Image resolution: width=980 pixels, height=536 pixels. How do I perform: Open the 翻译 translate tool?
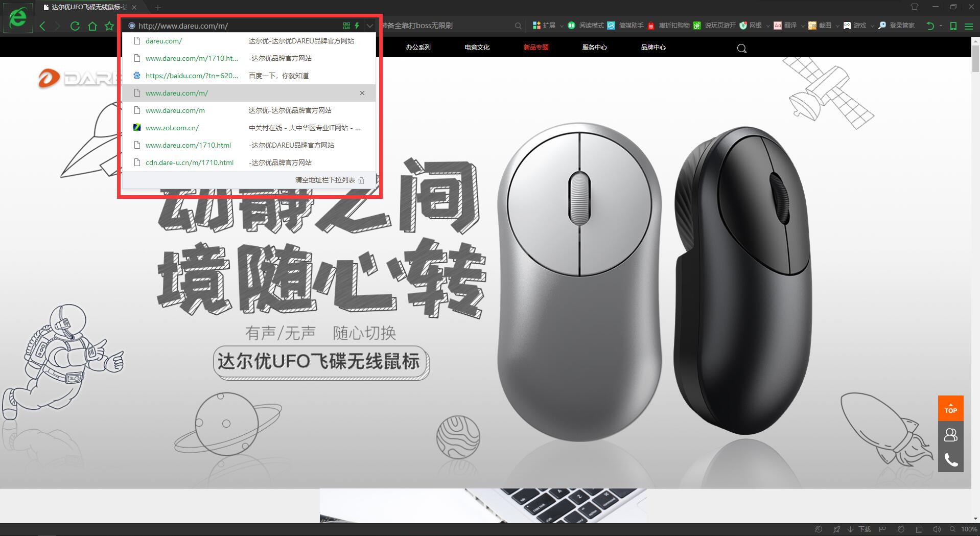click(785, 26)
